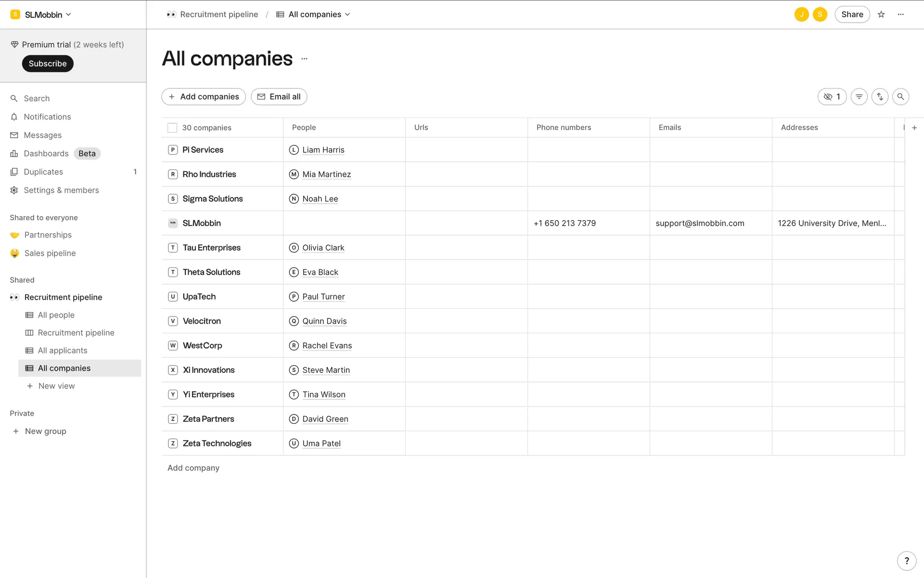Collapse the Recruitment pipeline group
924x578 pixels.
click(63, 297)
